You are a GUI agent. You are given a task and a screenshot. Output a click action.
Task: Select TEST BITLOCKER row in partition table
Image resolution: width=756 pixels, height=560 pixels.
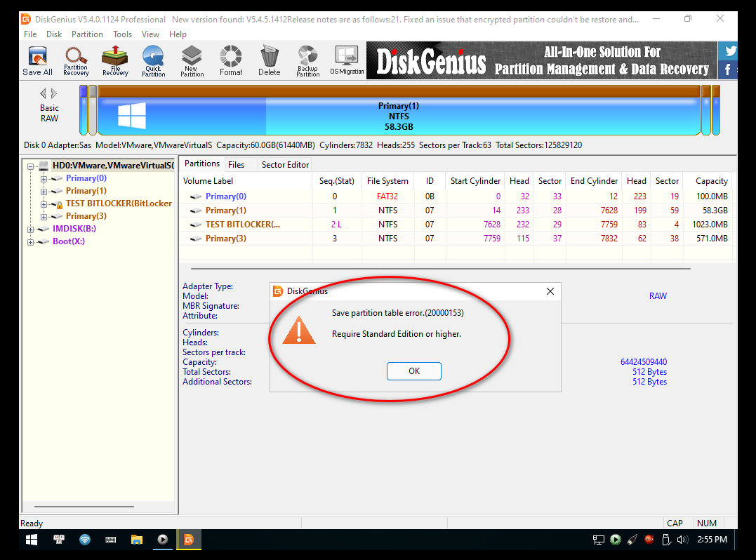(456, 224)
